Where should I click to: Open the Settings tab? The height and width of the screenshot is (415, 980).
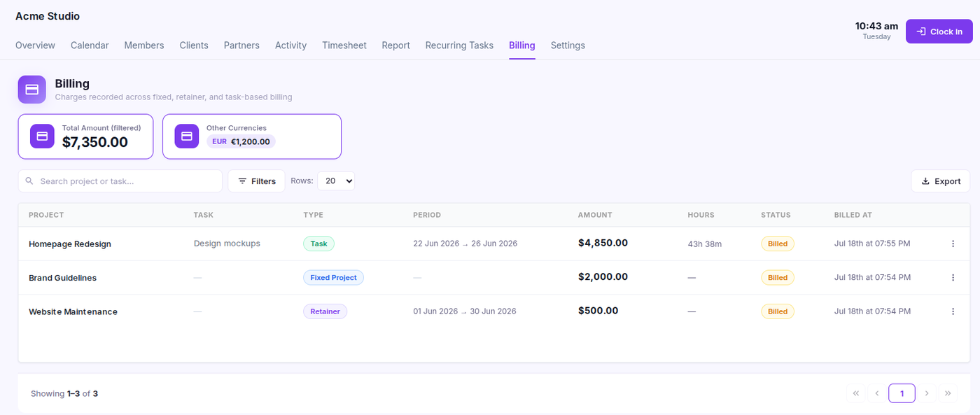pyautogui.click(x=568, y=45)
